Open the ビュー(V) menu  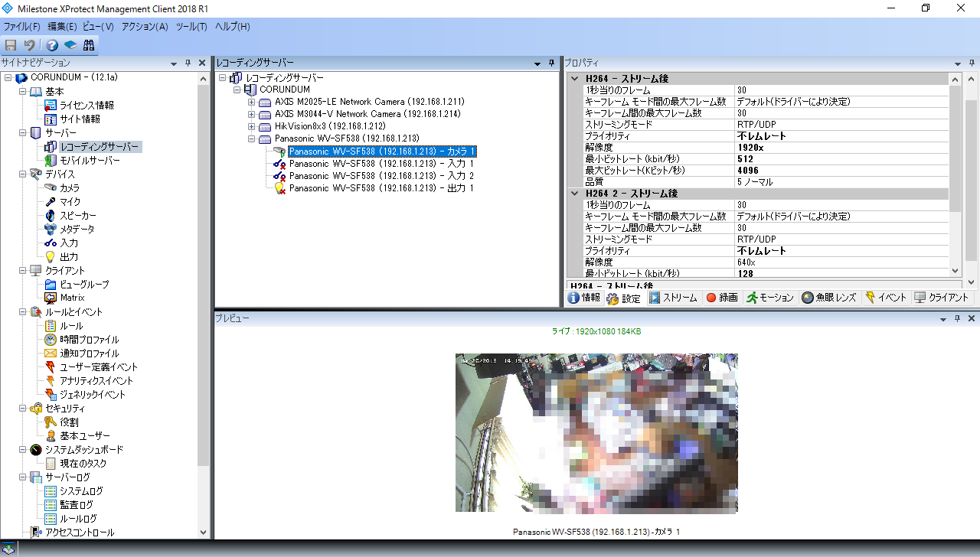pos(98,27)
